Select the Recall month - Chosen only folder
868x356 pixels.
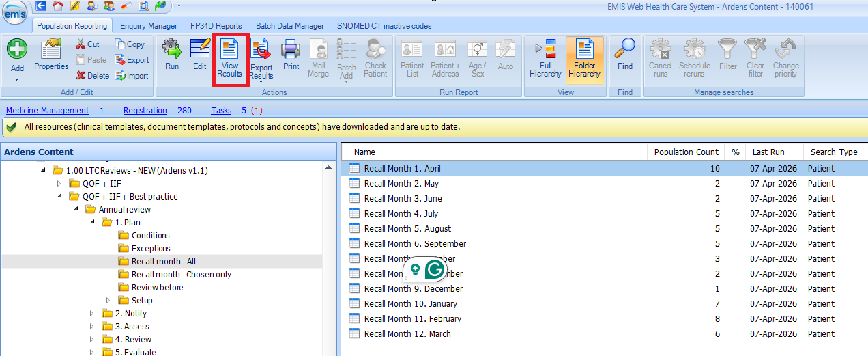(182, 275)
